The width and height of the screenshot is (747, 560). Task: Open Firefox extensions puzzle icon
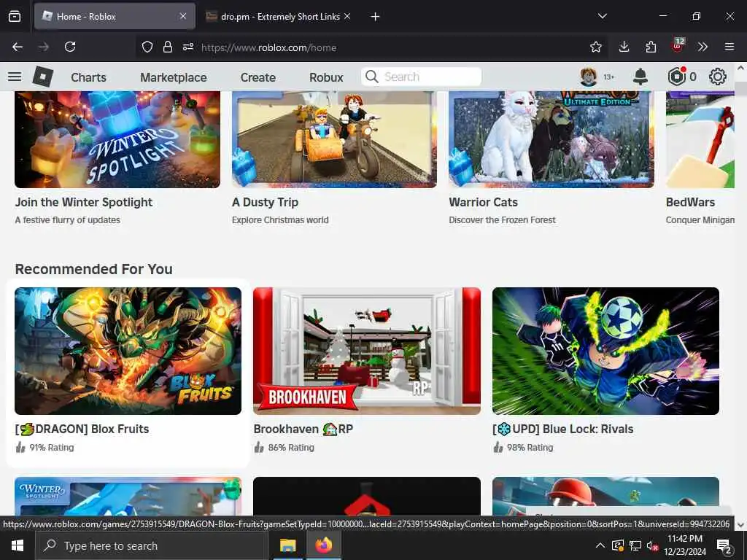pyautogui.click(x=651, y=47)
